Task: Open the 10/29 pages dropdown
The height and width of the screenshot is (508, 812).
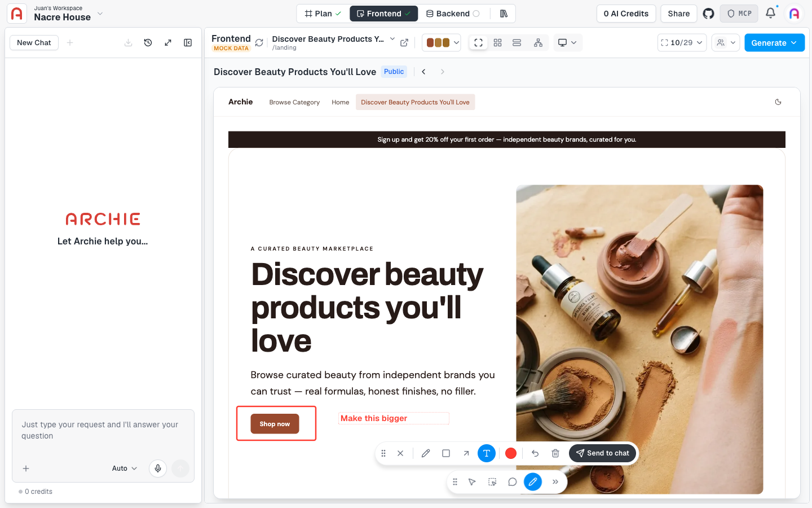Action: 682,43
